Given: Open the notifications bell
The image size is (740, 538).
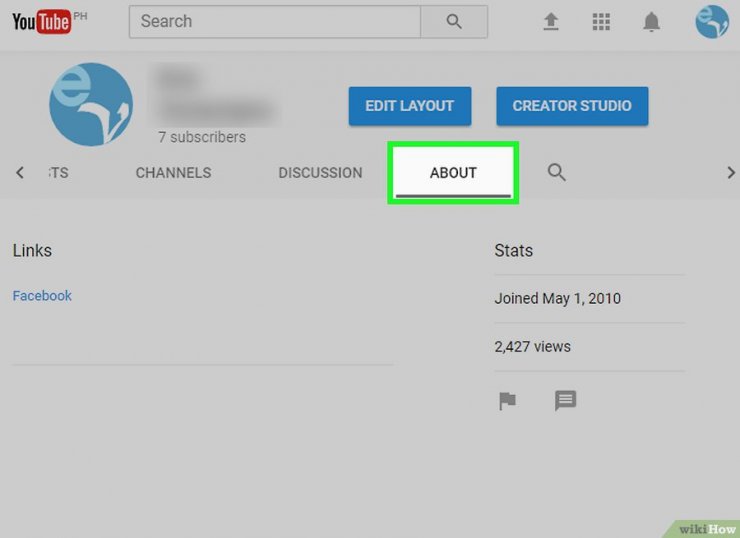Looking at the screenshot, I should [x=652, y=21].
